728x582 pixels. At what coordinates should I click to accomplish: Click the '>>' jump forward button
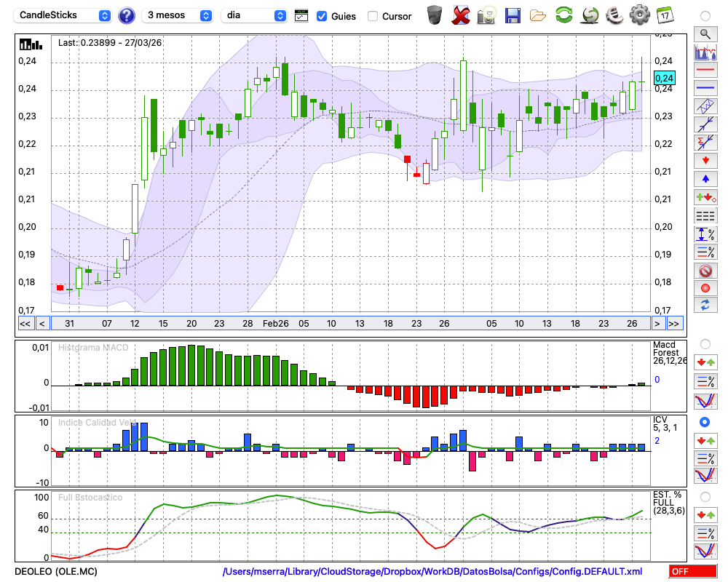pos(674,323)
